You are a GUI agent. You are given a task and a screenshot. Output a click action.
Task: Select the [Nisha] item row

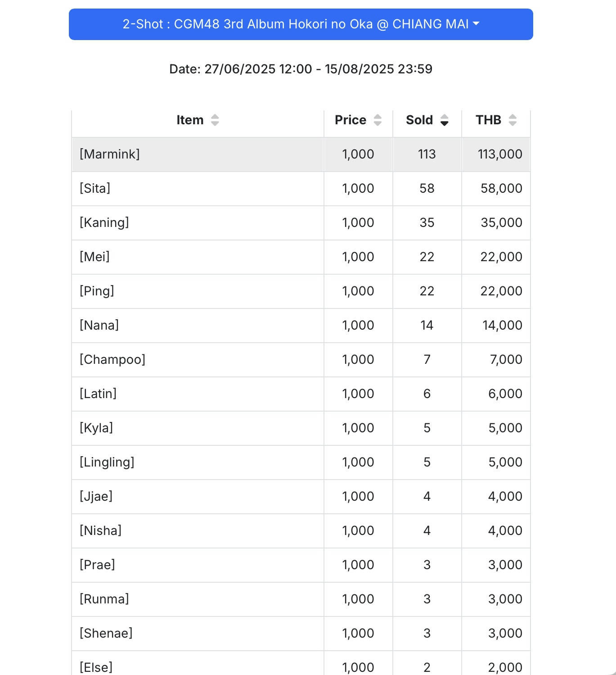point(301,531)
